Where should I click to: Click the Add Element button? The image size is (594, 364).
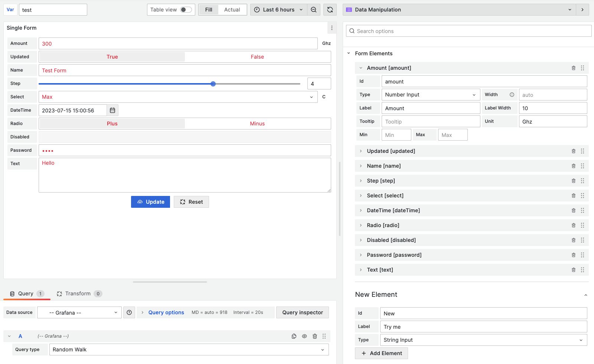(381, 353)
